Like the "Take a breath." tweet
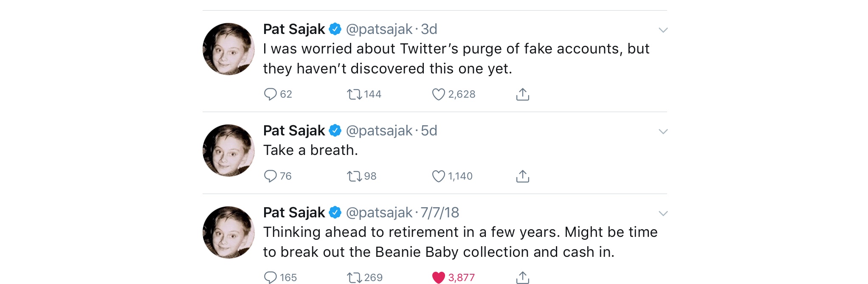 438,176
